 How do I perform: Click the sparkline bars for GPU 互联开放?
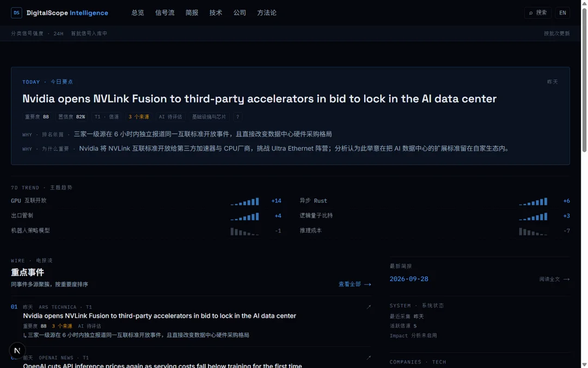(x=244, y=202)
